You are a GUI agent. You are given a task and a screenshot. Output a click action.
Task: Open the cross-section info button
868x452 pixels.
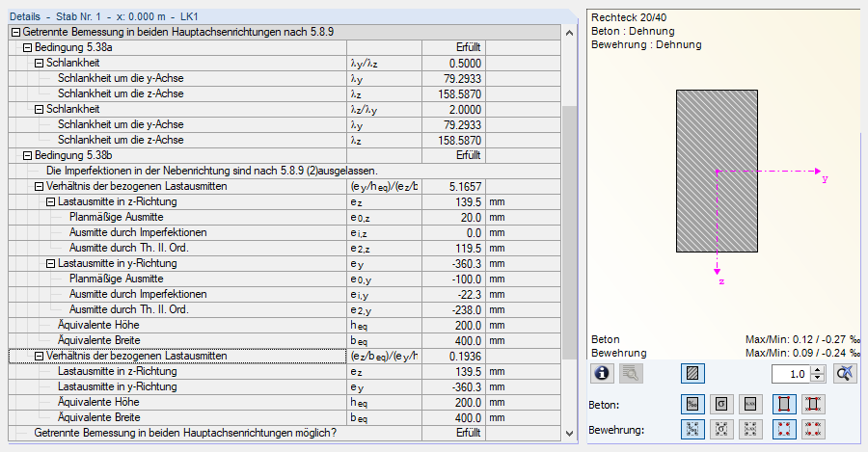point(602,373)
